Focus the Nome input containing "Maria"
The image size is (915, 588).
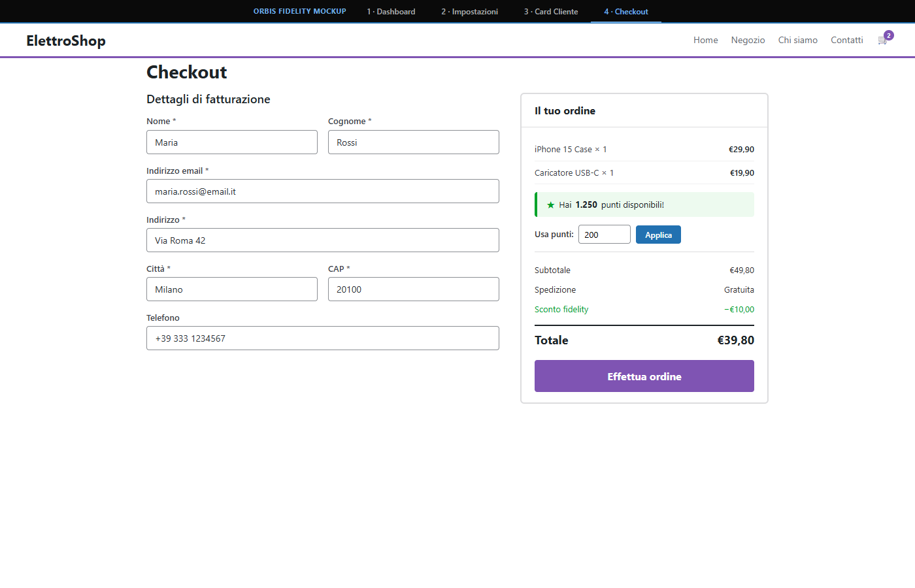(x=232, y=142)
